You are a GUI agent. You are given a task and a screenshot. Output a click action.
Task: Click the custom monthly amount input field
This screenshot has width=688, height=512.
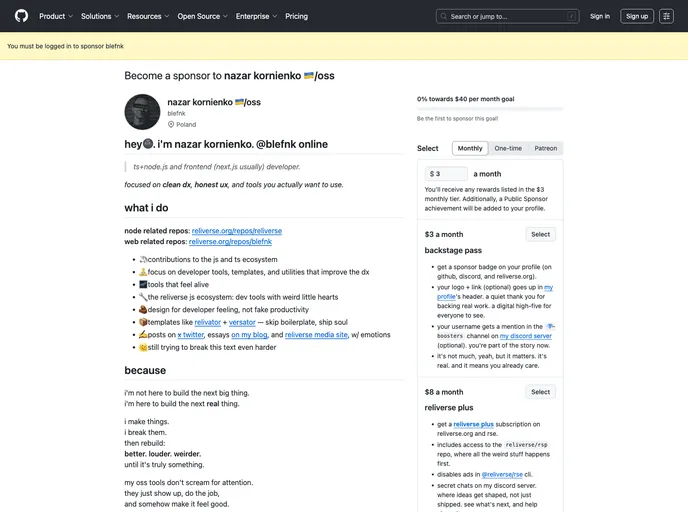pyautogui.click(x=447, y=174)
